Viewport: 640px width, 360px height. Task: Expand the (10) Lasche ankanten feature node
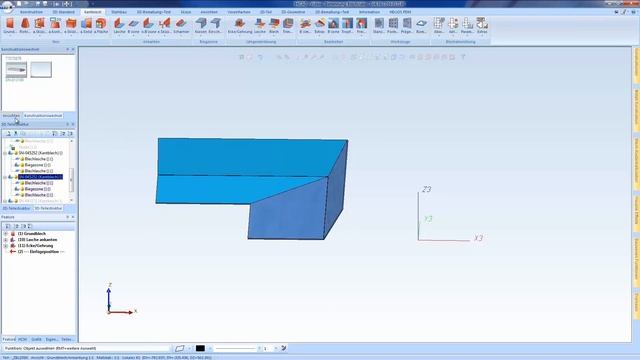[x=6, y=240]
